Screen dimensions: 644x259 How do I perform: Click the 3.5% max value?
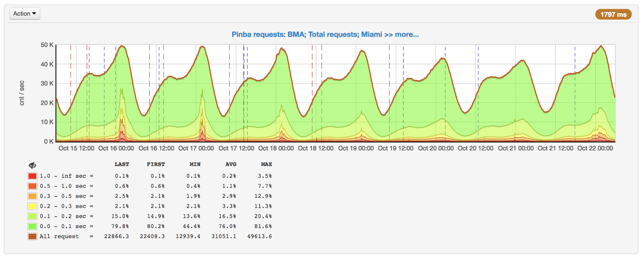click(x=265, y=176)
